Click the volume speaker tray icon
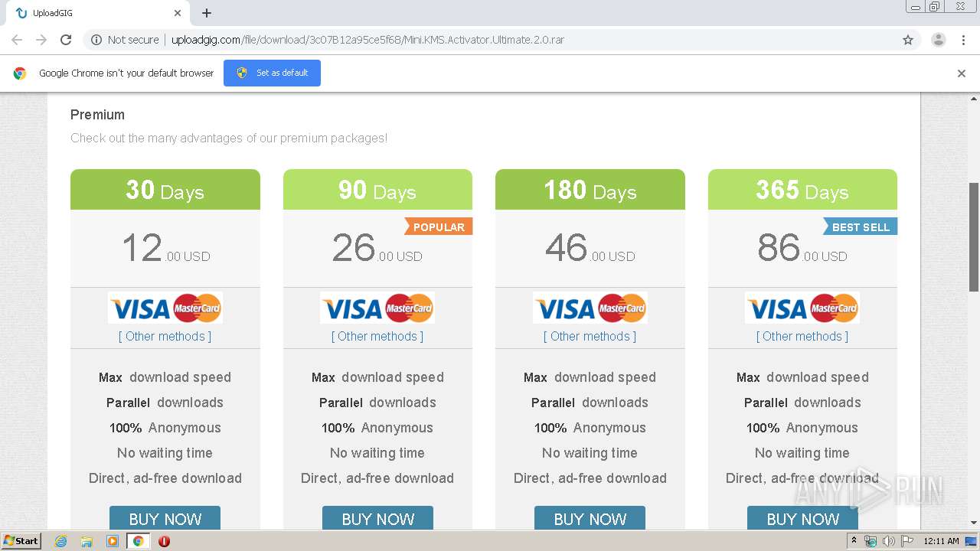The image size is (980, 551). [888, 541]
